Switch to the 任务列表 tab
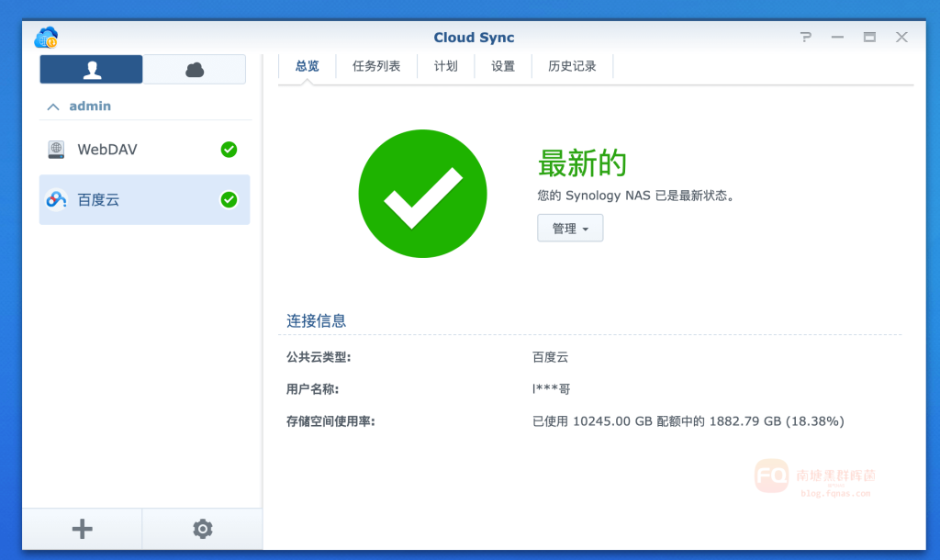The image size is (940, 560). [376, 66]
